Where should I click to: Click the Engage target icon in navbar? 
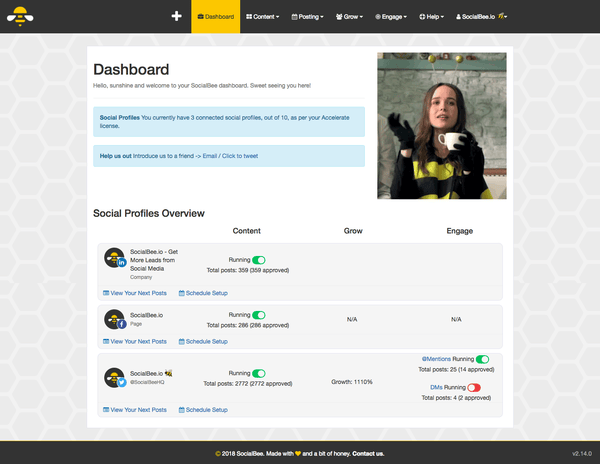pos(378,16)
